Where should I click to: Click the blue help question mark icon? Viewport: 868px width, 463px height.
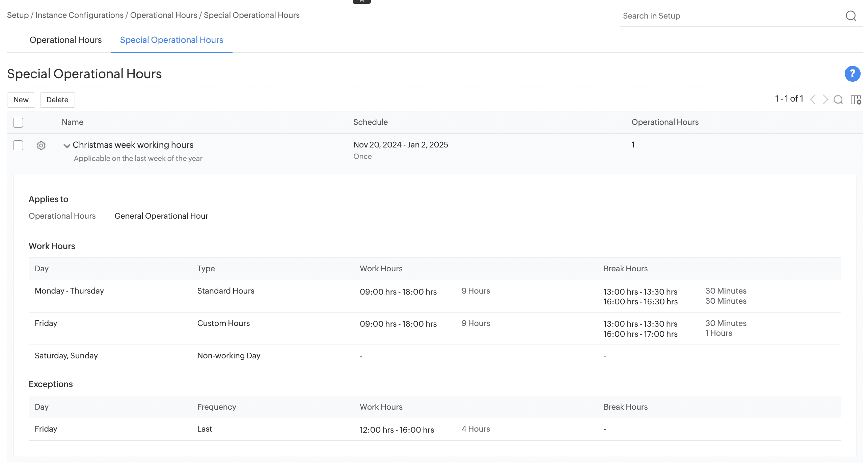(852, 74)
